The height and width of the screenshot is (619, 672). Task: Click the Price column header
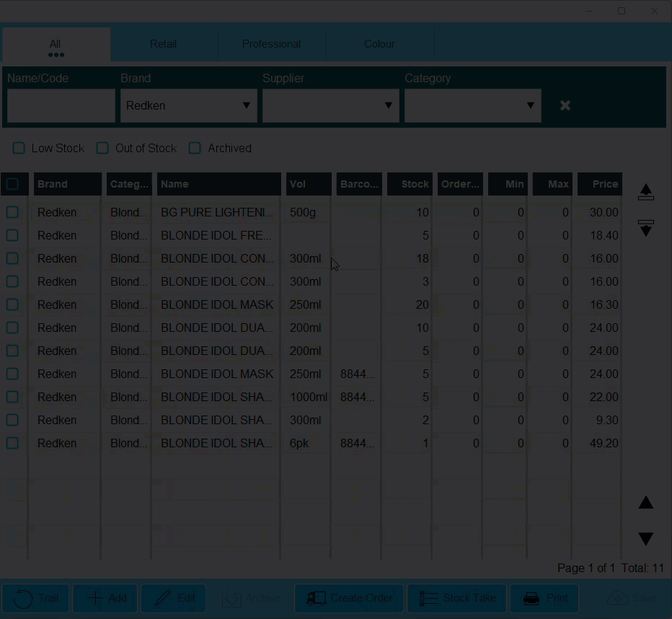coord(600,184)
